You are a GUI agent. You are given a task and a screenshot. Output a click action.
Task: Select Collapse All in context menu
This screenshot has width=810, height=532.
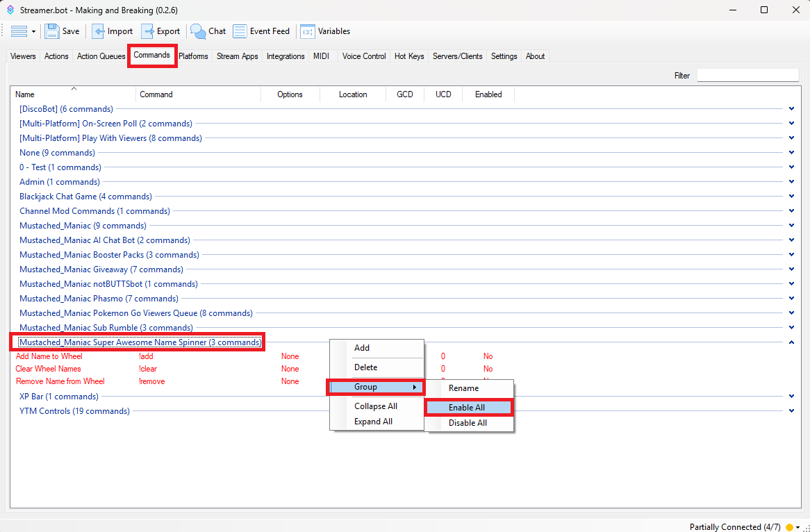point(376,406)
